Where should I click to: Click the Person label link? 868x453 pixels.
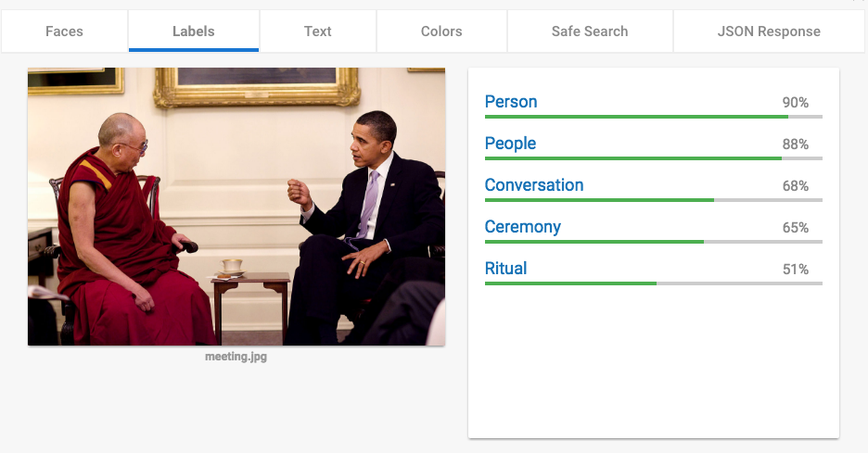511,102
